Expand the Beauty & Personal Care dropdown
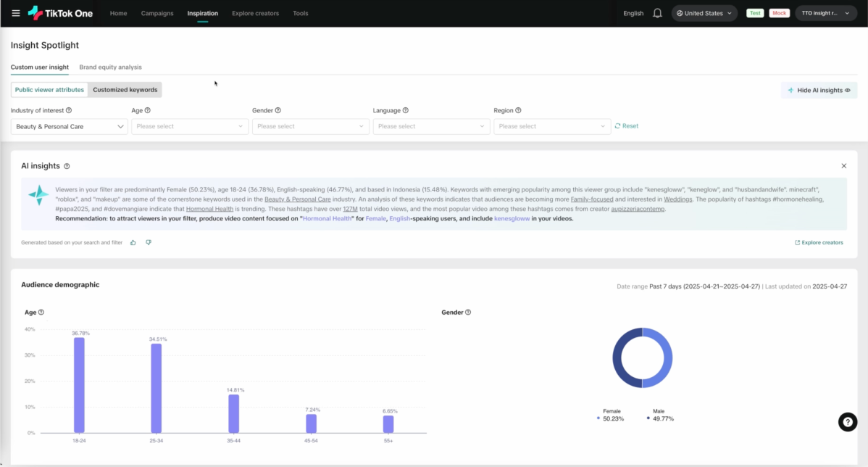Viewport: 868px width, 467px height. [x=70, y=126]
